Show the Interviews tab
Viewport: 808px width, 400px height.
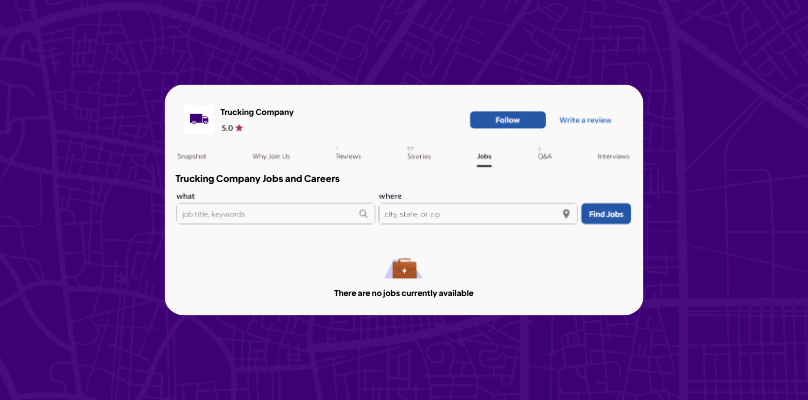[x=613, y=156]
